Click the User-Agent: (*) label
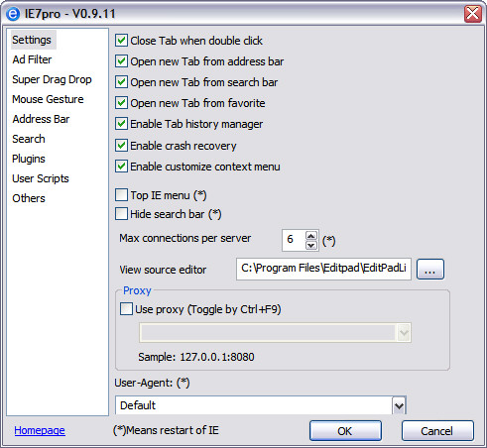Viewport: 487px width, 448px height. click(x=152, y=383)
